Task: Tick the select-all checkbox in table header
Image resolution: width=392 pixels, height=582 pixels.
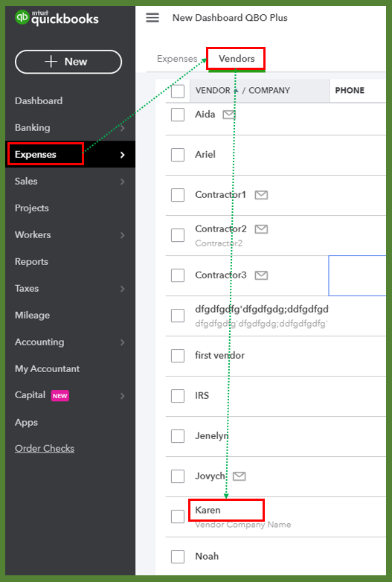Action: tap(178, 91)
